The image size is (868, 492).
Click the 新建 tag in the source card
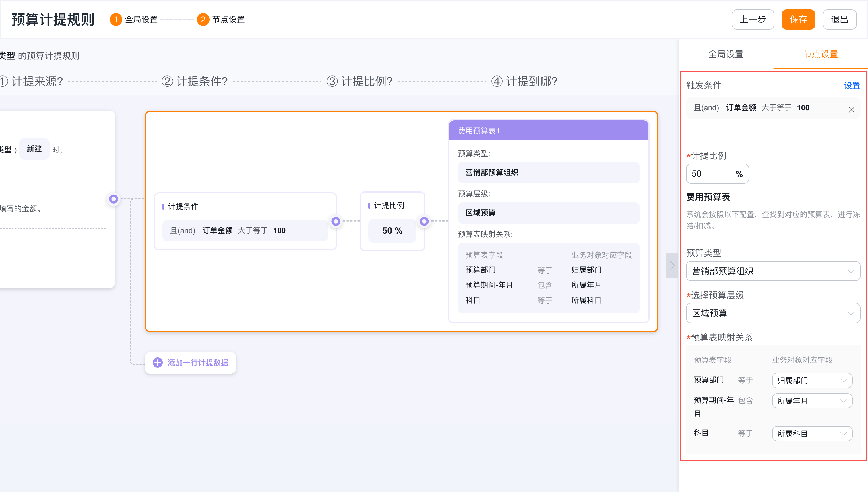[x=34, y=149]
